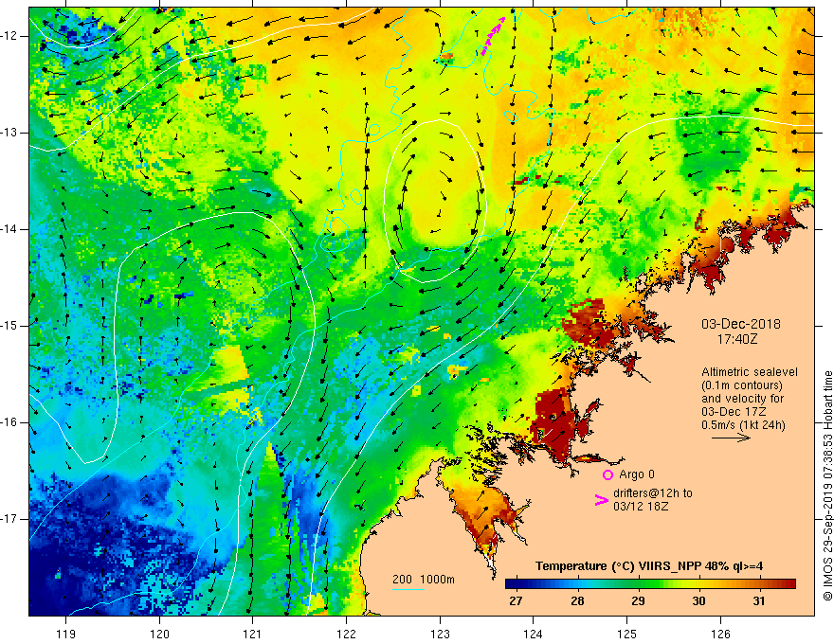
Task: Click the 0.5m/s velocity scale arrow
Action: coord(731,438)
